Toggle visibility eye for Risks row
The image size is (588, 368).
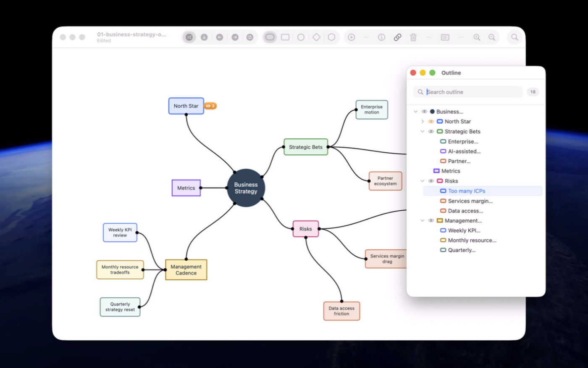coord(431,181)
